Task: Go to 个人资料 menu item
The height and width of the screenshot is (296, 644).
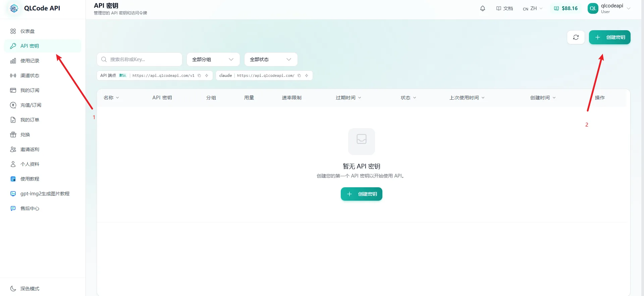Action: (43, 164)
